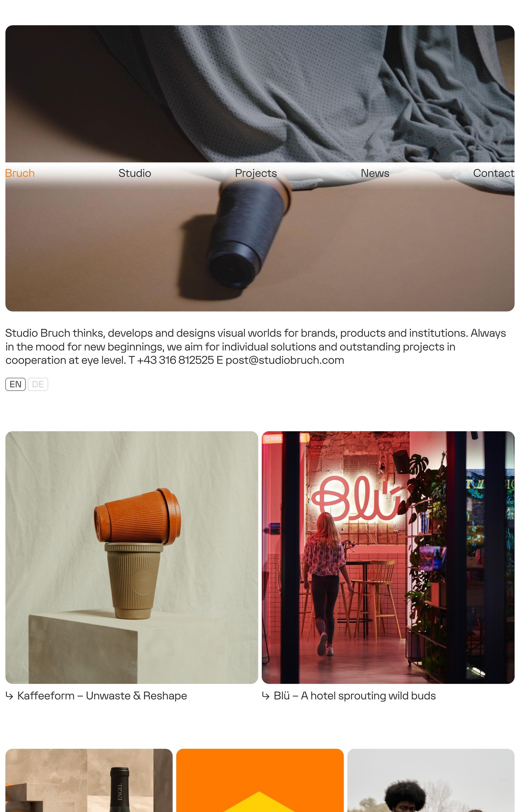Image resolution: width=520 pixels, height=812 pixels.
Task: Open the Projects menu item
Action: [256, 173]
